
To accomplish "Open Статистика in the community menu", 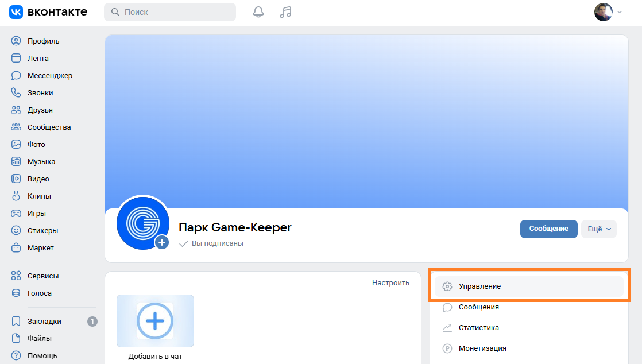I will click(478, 328).
